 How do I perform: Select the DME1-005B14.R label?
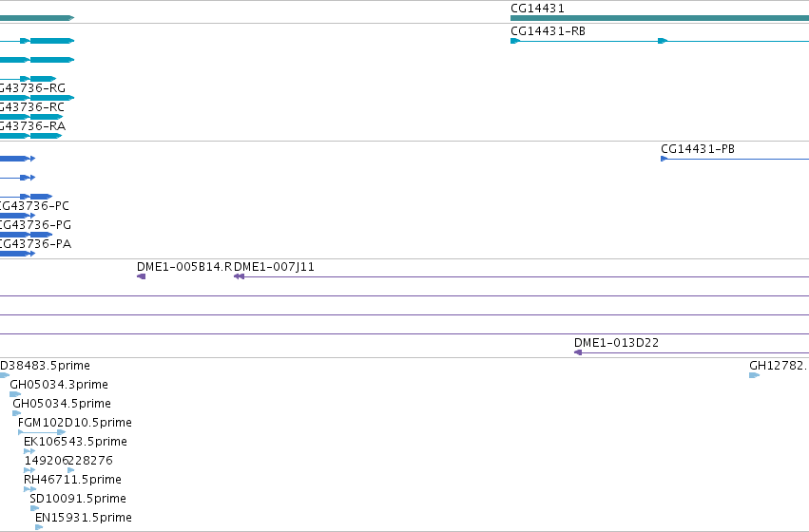pyautogui.click(x=184, y=267)
